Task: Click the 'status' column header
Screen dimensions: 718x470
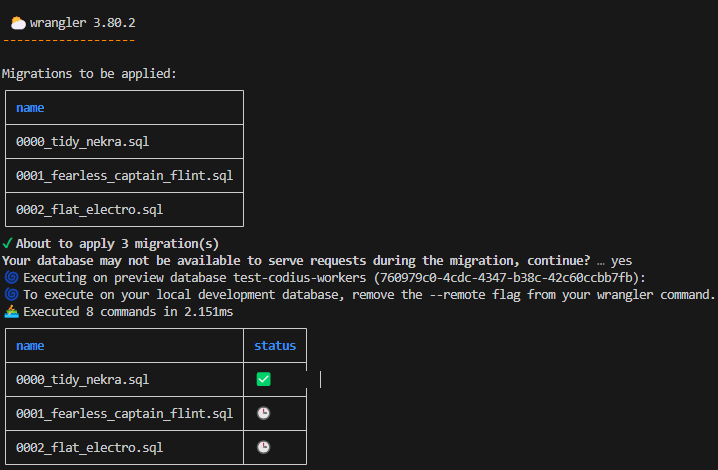Action: 275,346
